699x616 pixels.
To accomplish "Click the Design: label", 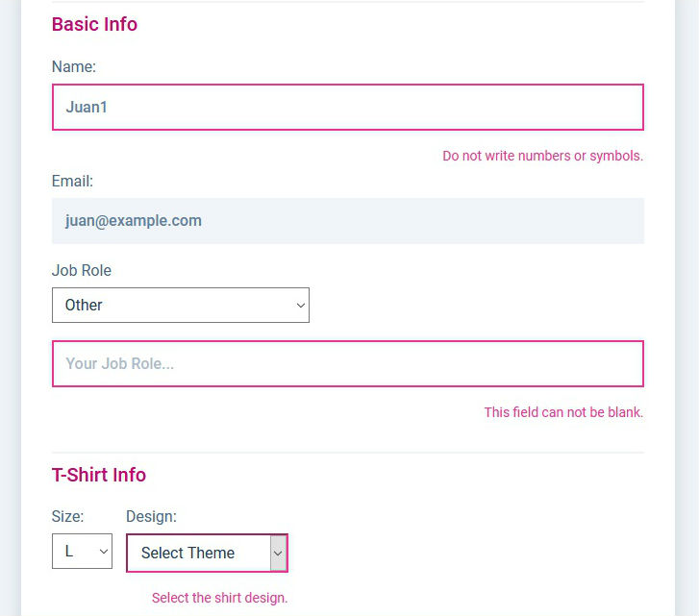I will (151, 517).
